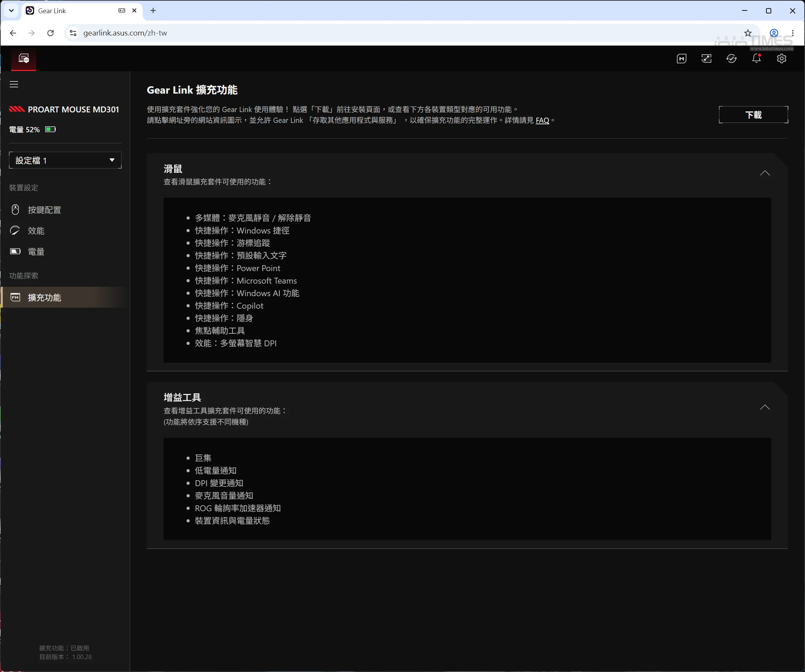Screen dimensions: 805x672
Task: Click the Gear Link 擴充功能 page heading
Action: (192, 90)
